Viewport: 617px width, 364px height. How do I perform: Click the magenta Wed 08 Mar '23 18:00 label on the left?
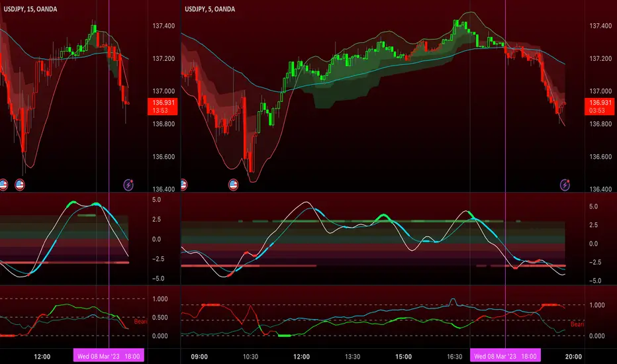click(109, 356)
